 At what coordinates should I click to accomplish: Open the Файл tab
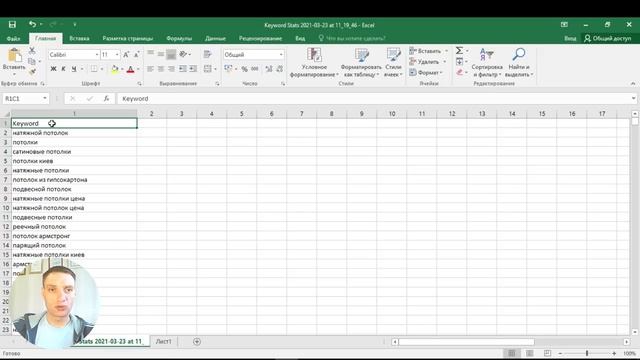point(13,38)
